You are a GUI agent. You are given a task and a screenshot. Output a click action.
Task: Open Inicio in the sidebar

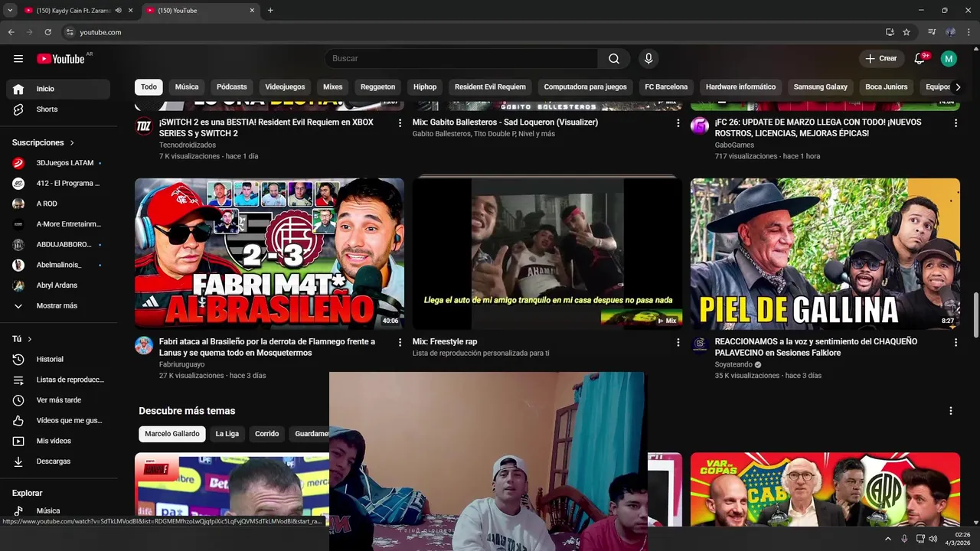pos(58,89)
